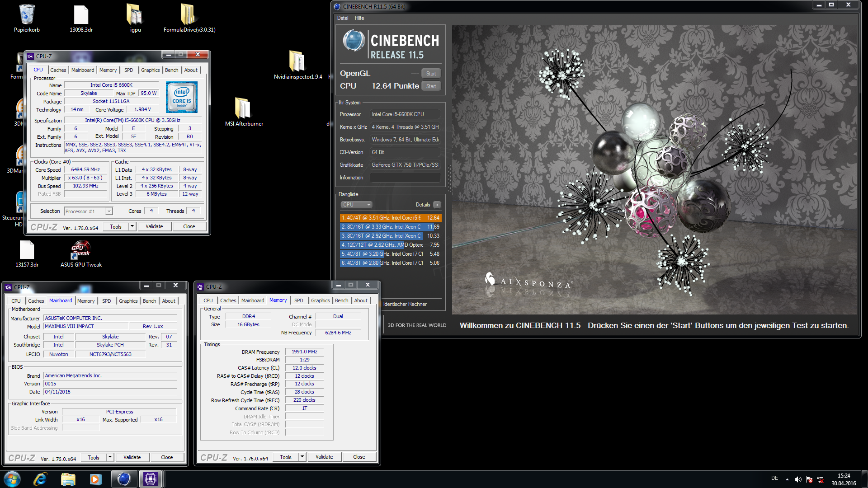Screen dimensions: 868x488
Task: Click Close in the Mainboard CPU-Z window
Action: pos(167,457)
